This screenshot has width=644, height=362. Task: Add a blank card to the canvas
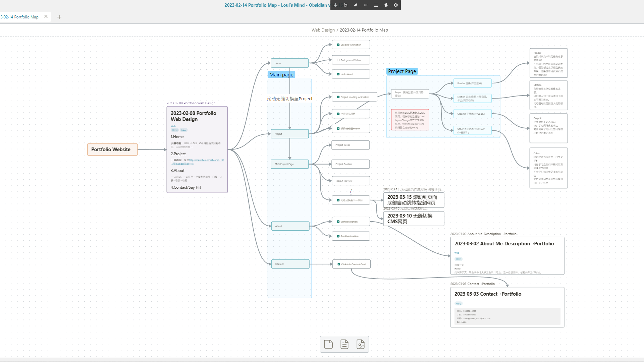point(328,344)
